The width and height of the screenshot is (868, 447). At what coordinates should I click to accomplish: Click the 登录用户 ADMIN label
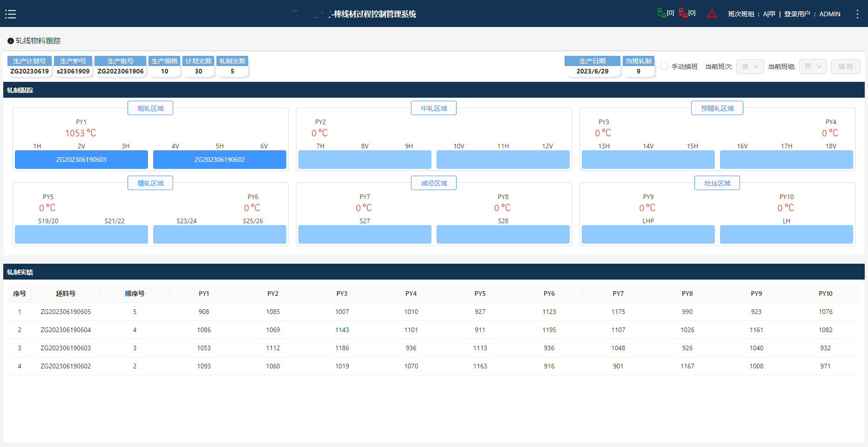(x=812, y=14)
